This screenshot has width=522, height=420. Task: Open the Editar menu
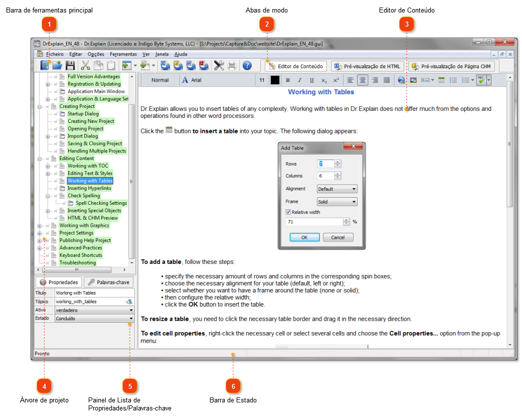[x=76, y=54]
